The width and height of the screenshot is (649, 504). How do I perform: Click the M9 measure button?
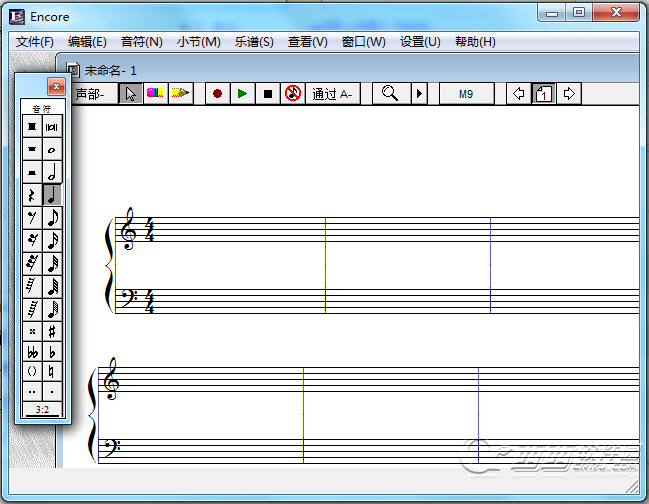pos(467,94)
